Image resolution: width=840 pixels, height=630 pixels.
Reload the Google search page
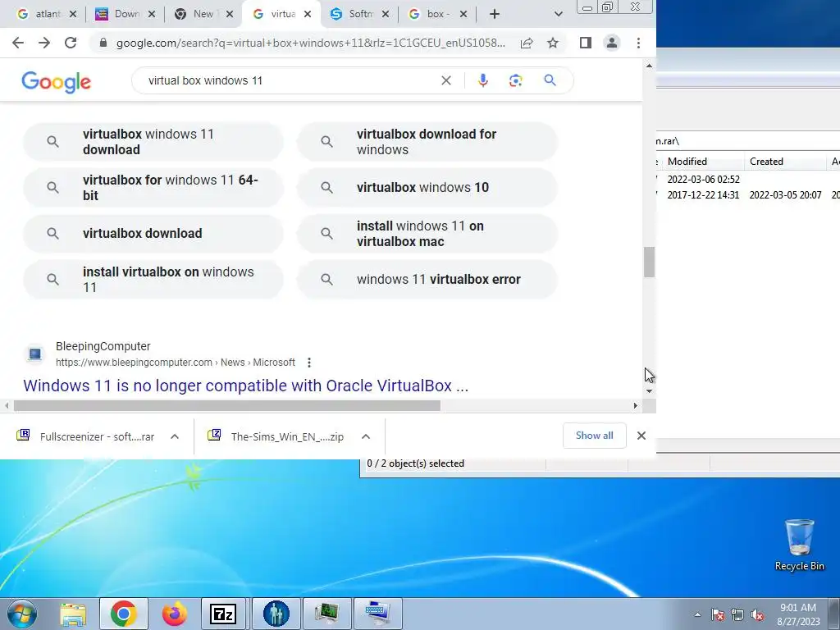pos(71,43)
